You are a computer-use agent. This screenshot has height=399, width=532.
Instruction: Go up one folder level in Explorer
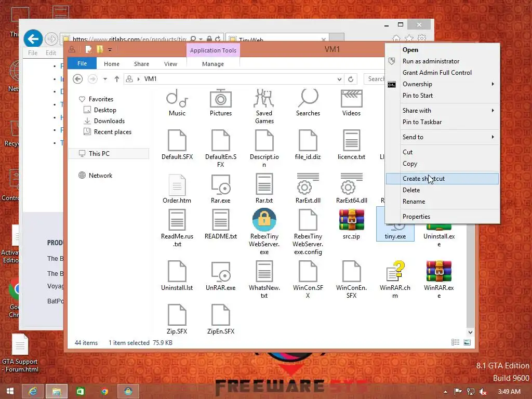(x=117, y=79)
